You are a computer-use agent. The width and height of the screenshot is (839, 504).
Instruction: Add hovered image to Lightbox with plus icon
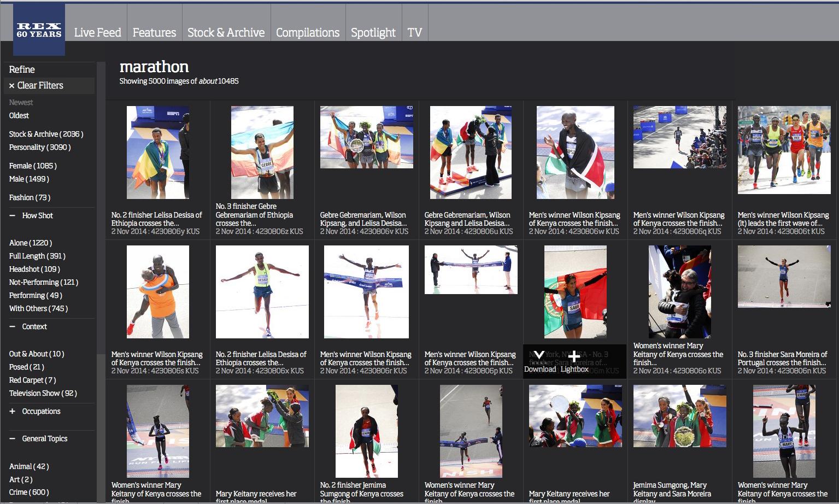pos(574,356)
